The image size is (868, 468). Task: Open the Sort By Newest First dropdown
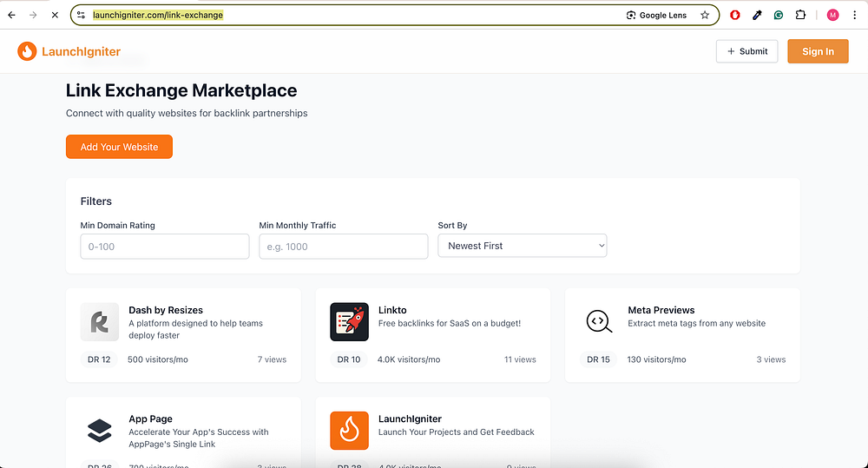pos(522,246)
